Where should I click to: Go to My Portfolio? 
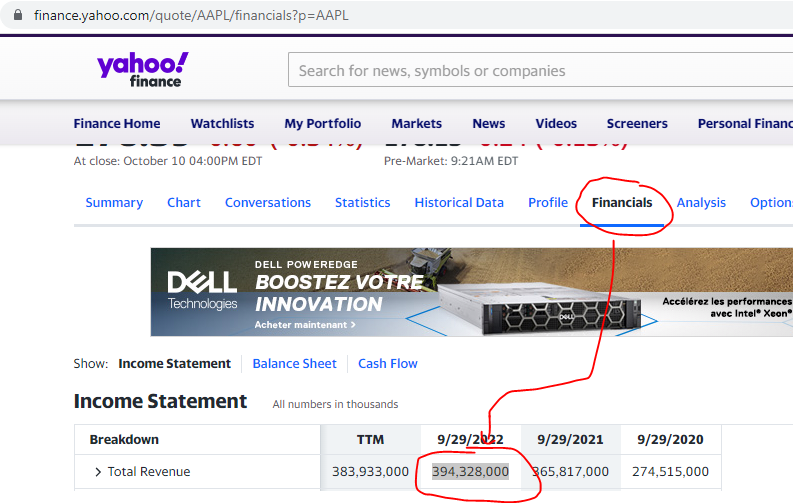click(323, 123)
